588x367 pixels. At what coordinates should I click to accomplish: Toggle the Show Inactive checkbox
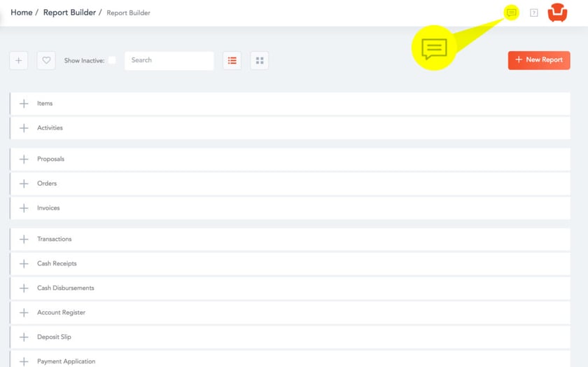[112, 60]
